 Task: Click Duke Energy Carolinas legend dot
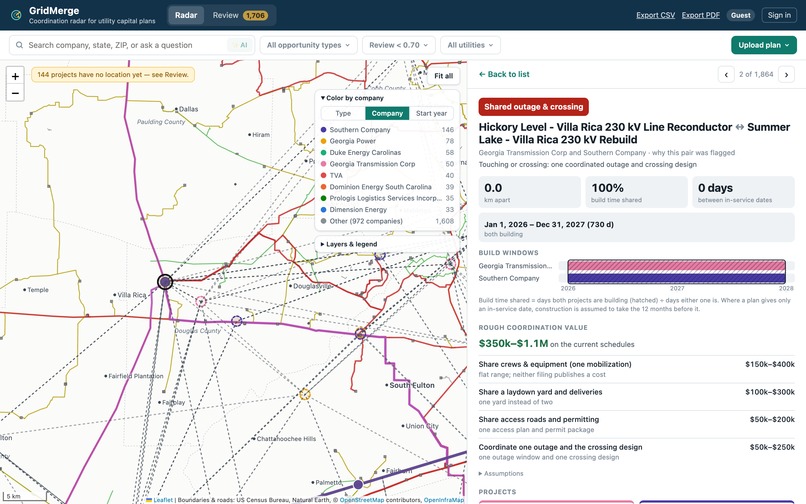[x=323, y=152]
